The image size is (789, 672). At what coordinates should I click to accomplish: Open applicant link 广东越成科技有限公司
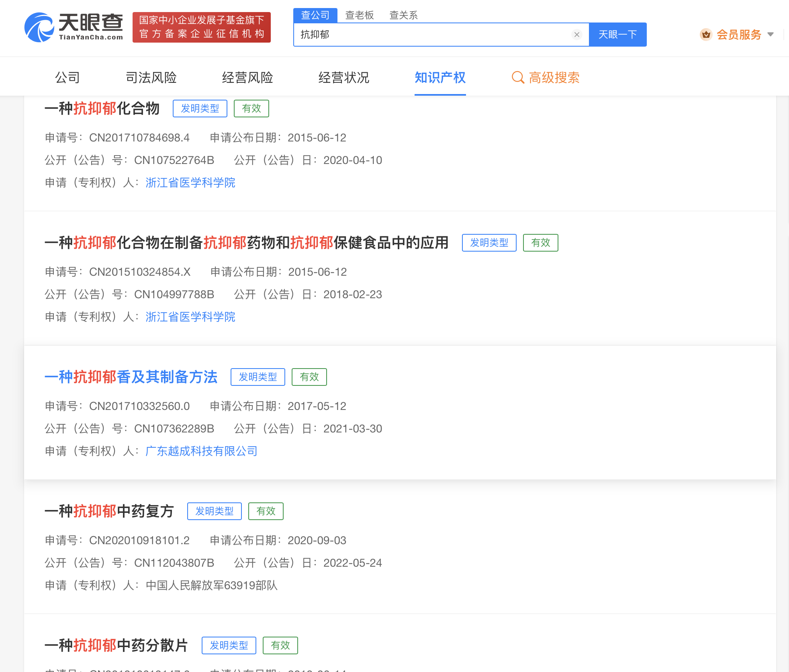pos(201,451)
